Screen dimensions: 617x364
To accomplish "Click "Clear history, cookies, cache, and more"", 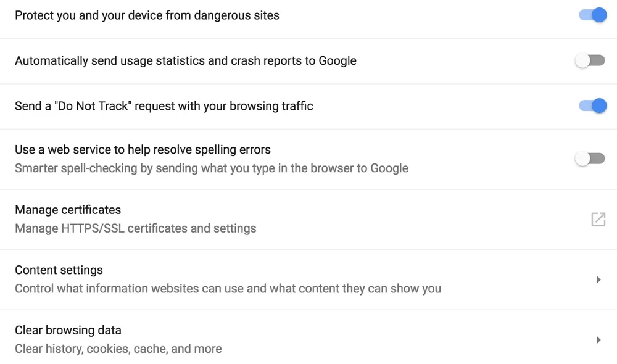I will 118,349.
